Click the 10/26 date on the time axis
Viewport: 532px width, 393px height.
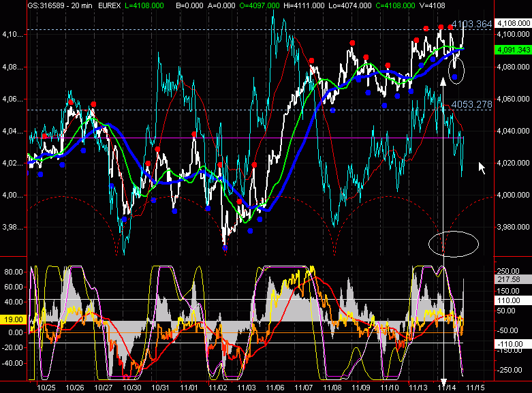75,388
